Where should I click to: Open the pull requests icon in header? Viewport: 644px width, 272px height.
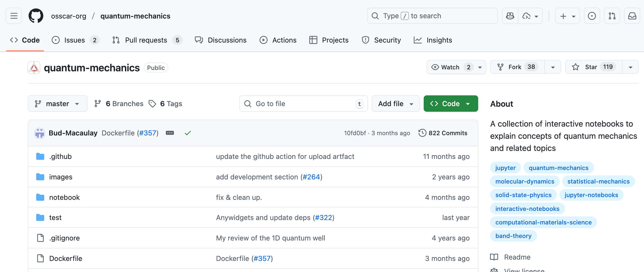[x=612, y=16]
